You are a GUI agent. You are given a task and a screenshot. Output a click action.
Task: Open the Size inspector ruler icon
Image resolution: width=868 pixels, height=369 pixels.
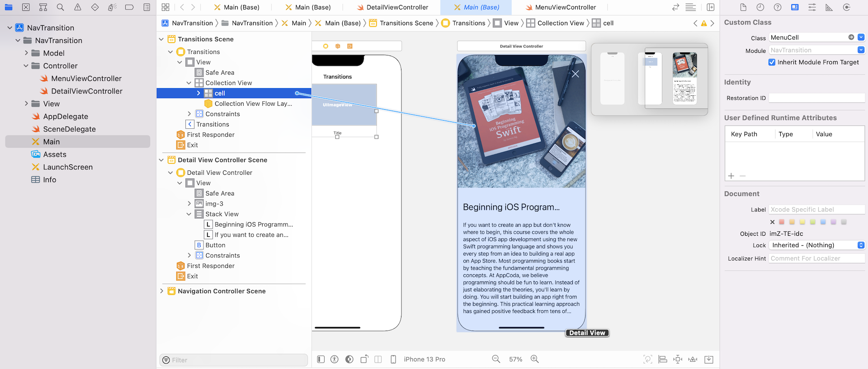coord(829,7)
